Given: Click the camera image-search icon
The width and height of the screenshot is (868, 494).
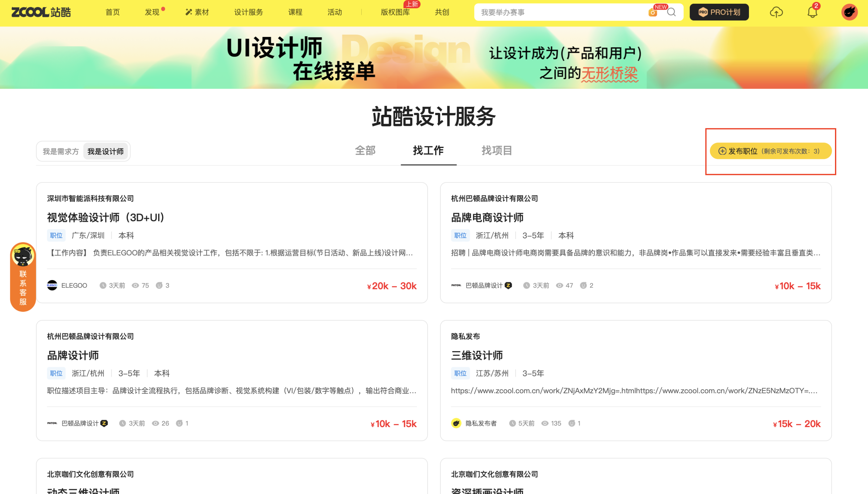Looking at the screenshot, I should (652, 13).
